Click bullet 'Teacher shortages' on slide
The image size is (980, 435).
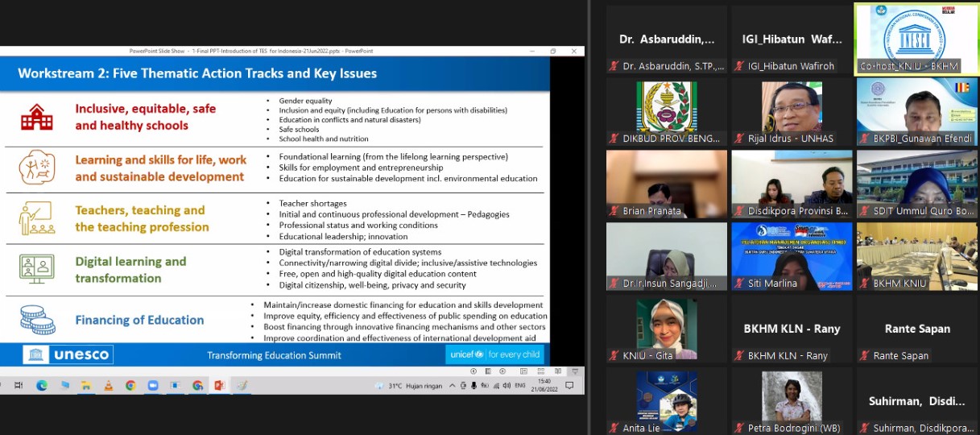point(312,204)
